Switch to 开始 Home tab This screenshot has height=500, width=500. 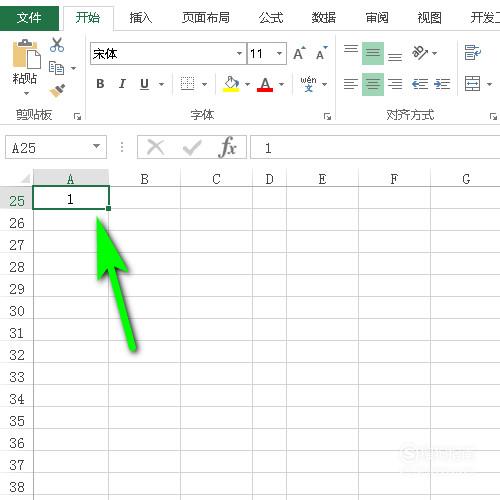(88, 17)
